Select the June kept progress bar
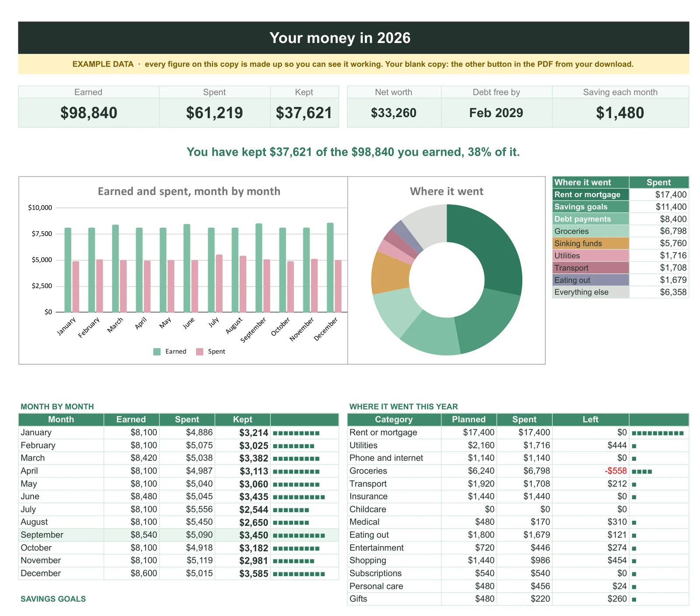 [299, 497]
